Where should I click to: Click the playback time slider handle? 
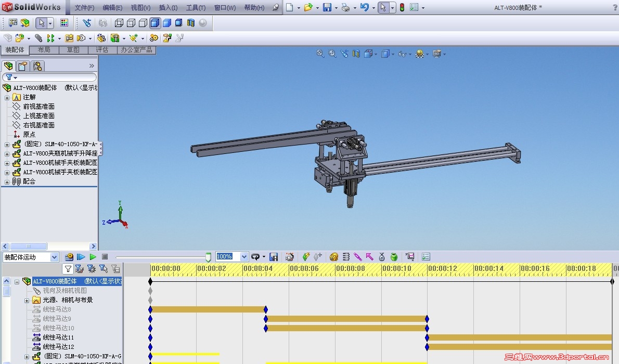[x=208, y=257]
